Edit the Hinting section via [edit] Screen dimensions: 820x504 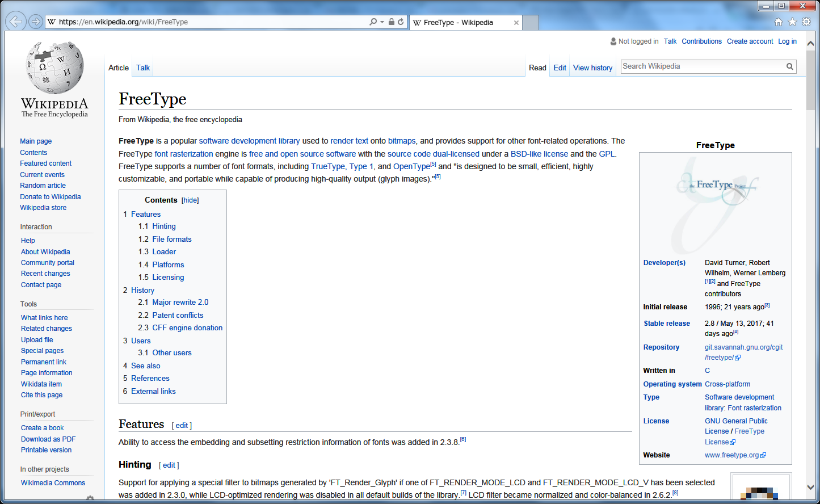[x=169, y=465]
